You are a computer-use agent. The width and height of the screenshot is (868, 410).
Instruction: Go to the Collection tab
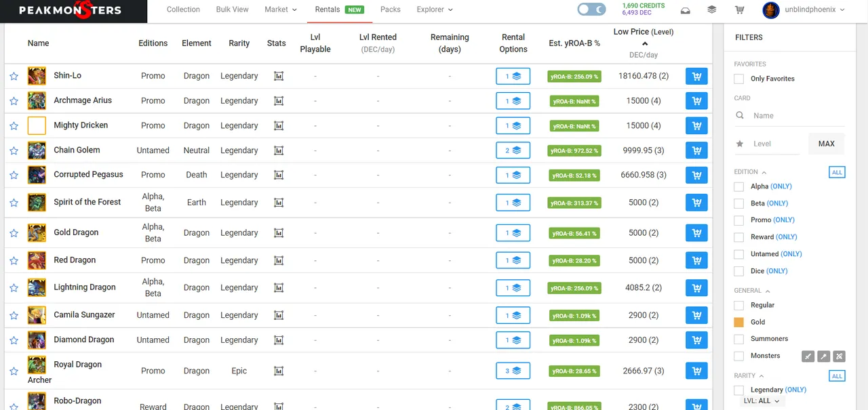click(x=183, y=9)
